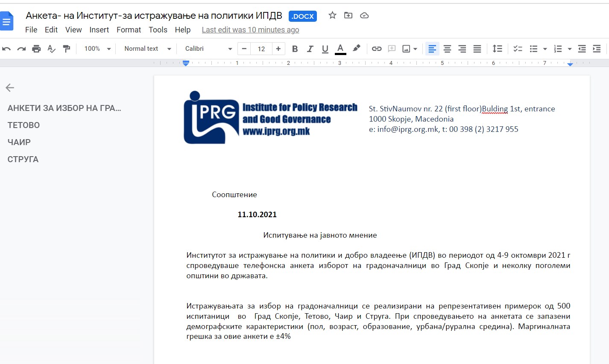
Task: Select the Paint format roller tool
Action: pyautogui.click(x=66, y=49)
